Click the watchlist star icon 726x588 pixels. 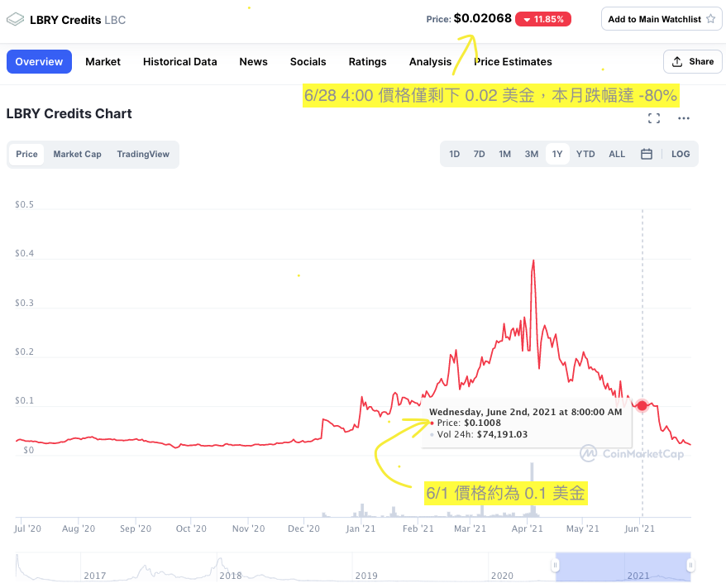[711, 19]
